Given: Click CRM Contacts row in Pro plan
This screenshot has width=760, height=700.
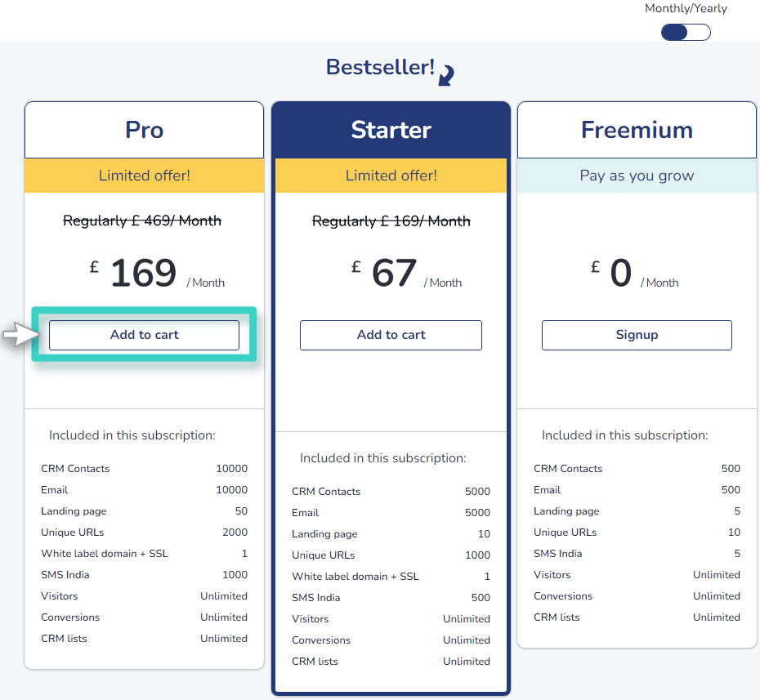Looking at the screenshot, I should 144,468.
